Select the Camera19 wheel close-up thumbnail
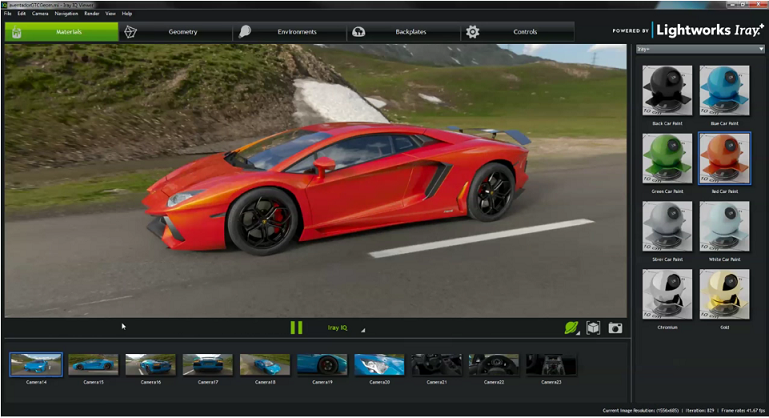Viewport: 769px width, 418px height. pos(322,365)
